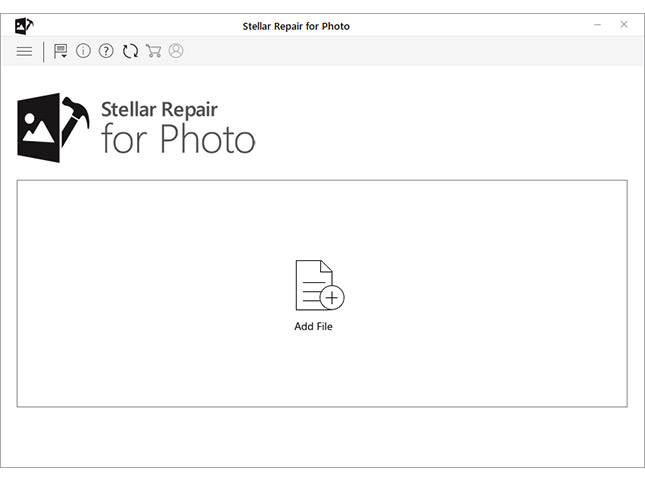The width and height of the screenshot is (645, 481).
Task: Click the large hammer photo logo
Action: [x=52, y=126]
